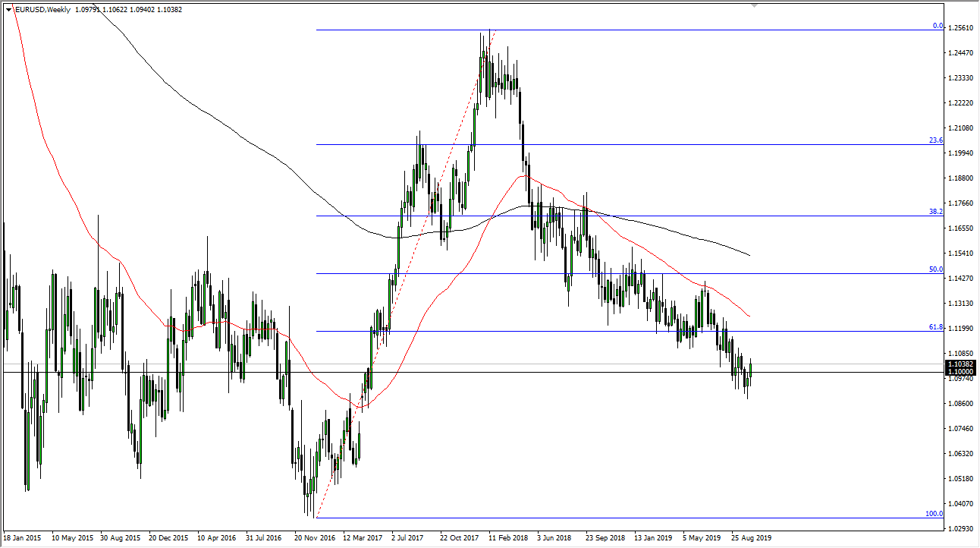Click the 50.0 Fibonacci level label
980x548 pixels.
coord(935,269)
